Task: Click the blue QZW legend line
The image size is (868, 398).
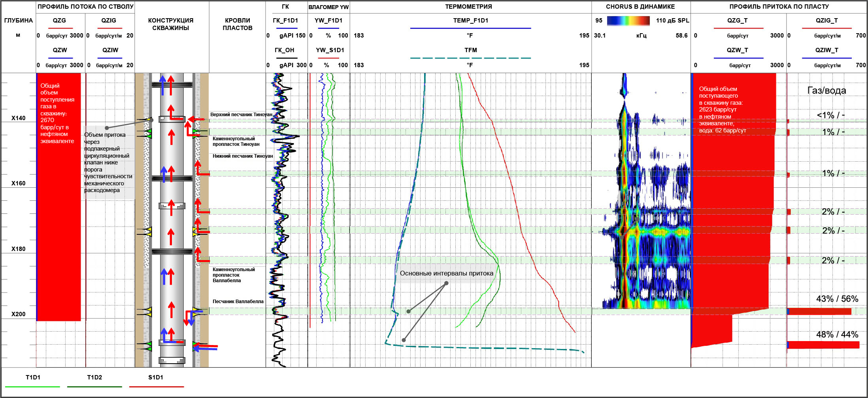Action: (x=60, y=58)
